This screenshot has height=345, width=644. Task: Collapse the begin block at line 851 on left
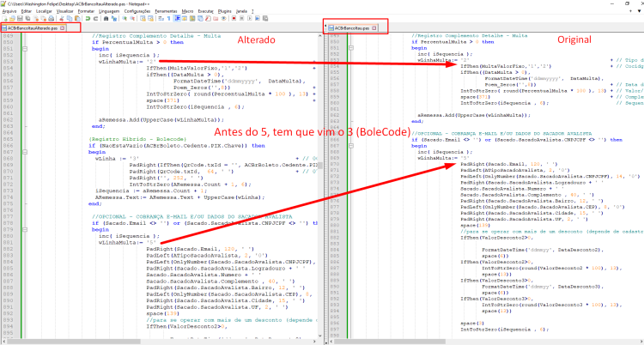(25, 48)
